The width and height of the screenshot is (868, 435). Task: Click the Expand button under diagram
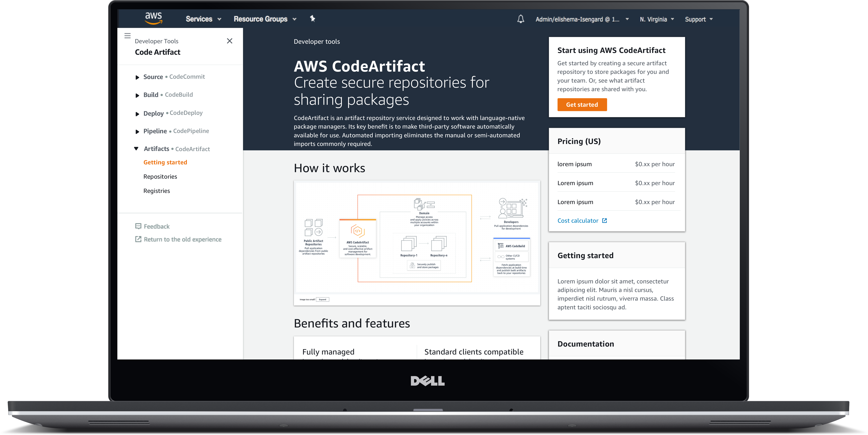coord(322,299)
